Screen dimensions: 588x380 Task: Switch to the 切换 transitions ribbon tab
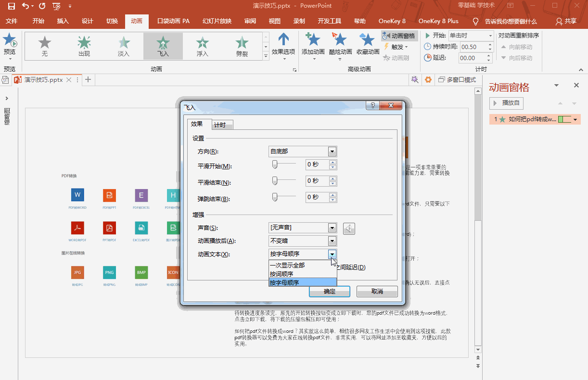[112, 21]
